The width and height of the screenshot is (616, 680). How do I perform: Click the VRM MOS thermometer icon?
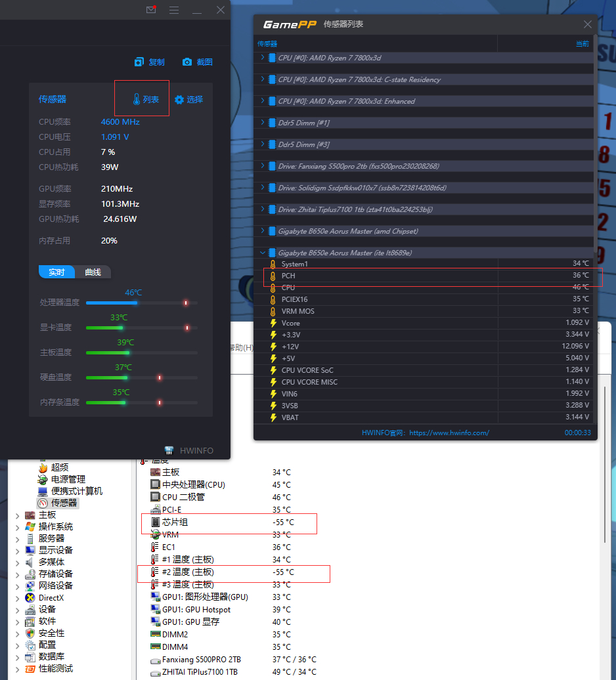coord(273,311)
